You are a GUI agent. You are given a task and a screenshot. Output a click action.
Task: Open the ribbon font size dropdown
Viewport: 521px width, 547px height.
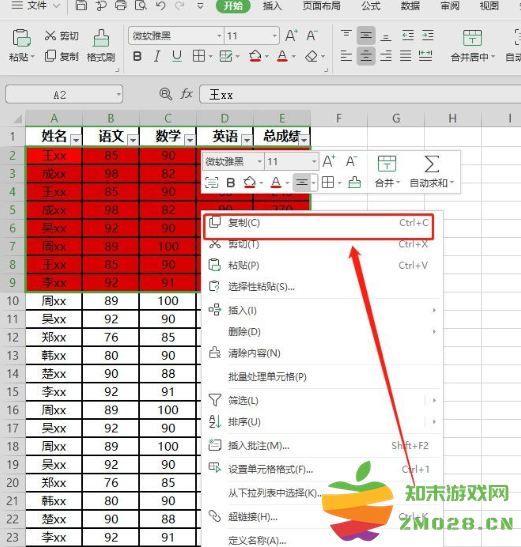[x=275, y=36]
